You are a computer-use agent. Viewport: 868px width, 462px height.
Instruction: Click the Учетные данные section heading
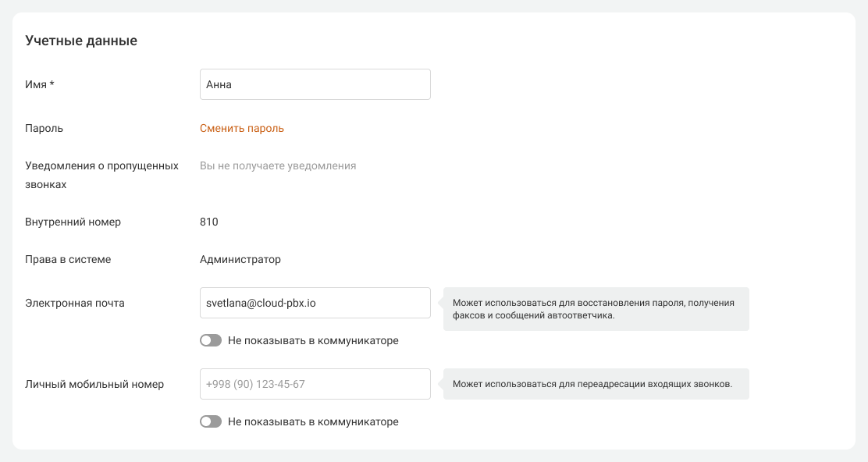[x=81, y=41]
